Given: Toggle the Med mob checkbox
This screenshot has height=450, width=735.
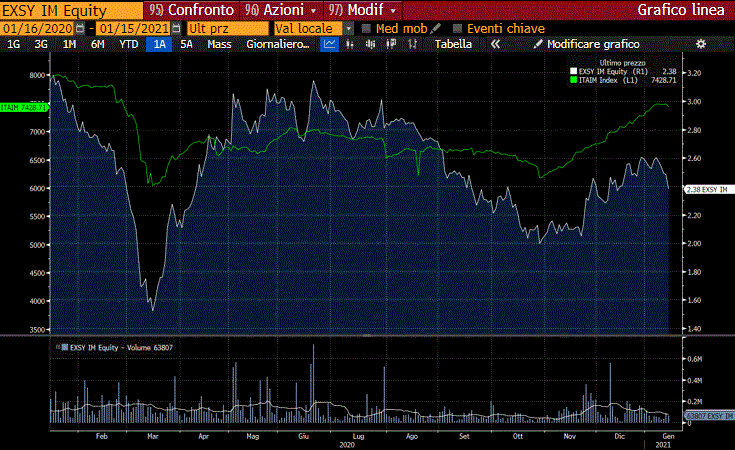Looking at the screenshot, I should pos(367,29).
